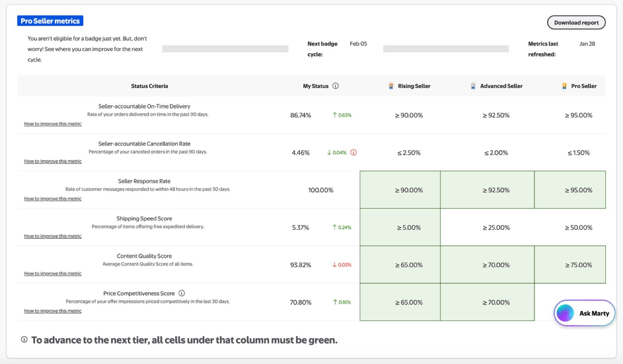Click the green up arrow for Shipping Speed Score

pyautogui.click(x=334, y=227)
